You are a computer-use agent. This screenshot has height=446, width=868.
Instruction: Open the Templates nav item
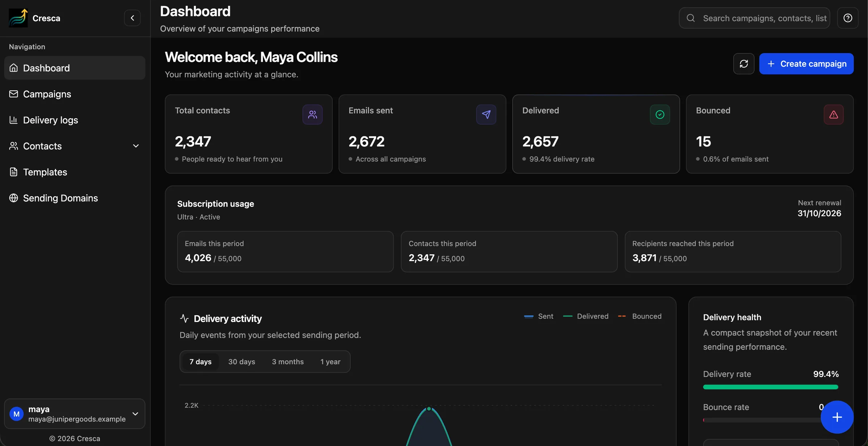point(75,172)
